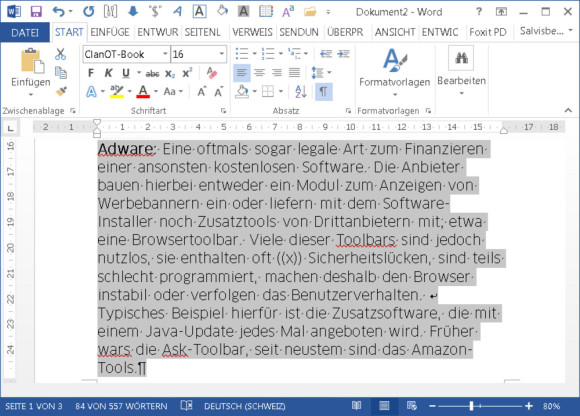The height and width of the screenshot is (416, 580).
Task: Justify the paragraph text
Action: point(294,73)
